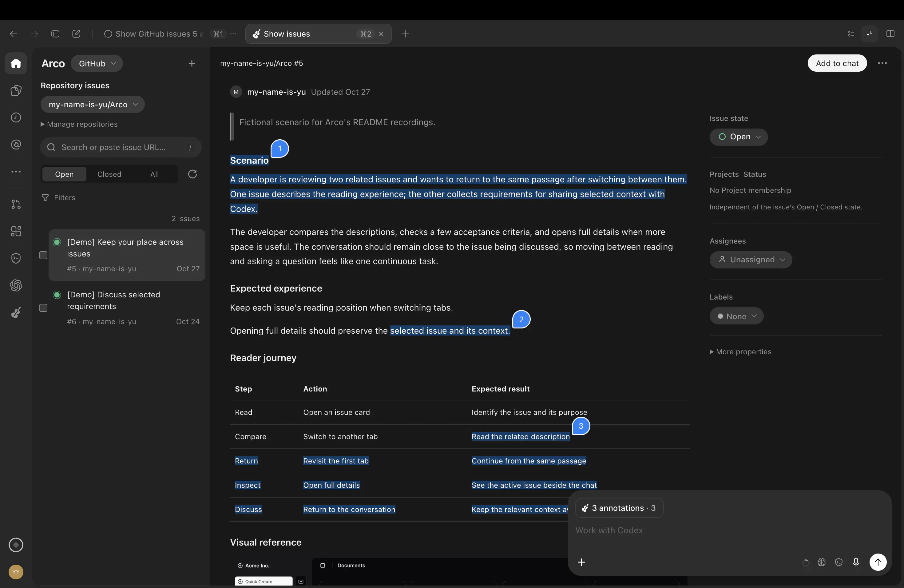Click the 2 issues count text
This screenshot has width=904, height=588.
point(185,218)
